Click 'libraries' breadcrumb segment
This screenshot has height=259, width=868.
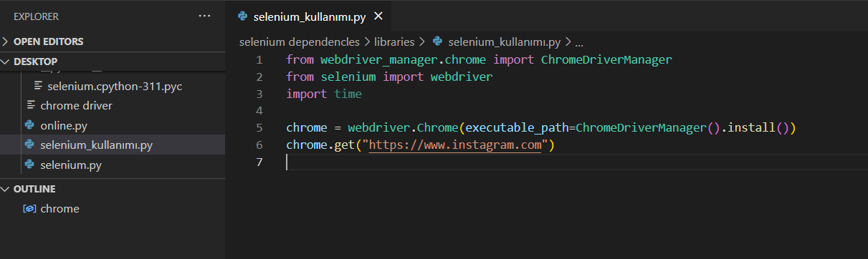pyautogui.click(x=394, y=42)
